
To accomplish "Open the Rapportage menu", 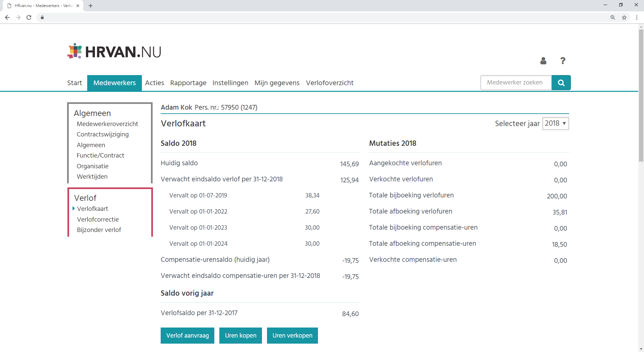I will pos(188,83).
